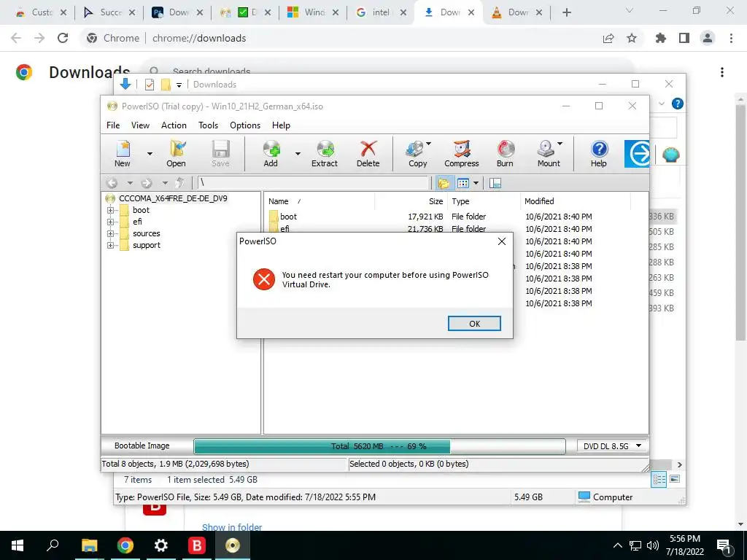Select the CCCOMA_X64FRE_DE-DE_DV9 root node

(173, 198)
